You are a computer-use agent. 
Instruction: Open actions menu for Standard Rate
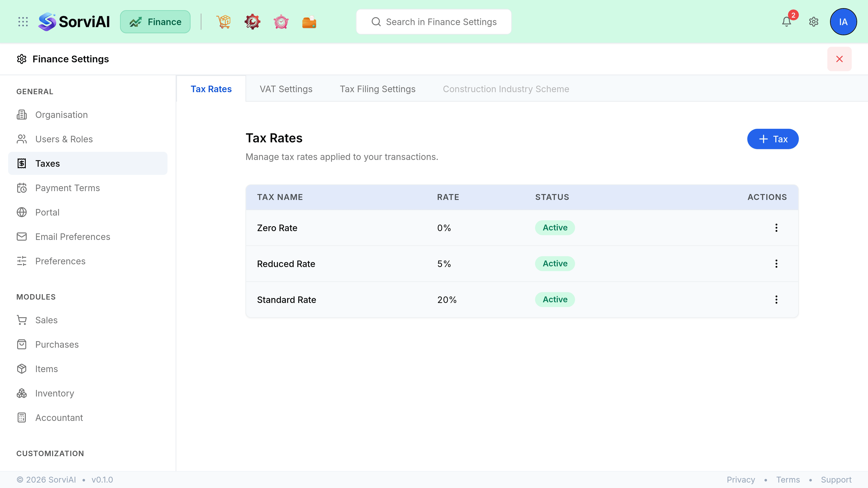click(x=776, y=299)
